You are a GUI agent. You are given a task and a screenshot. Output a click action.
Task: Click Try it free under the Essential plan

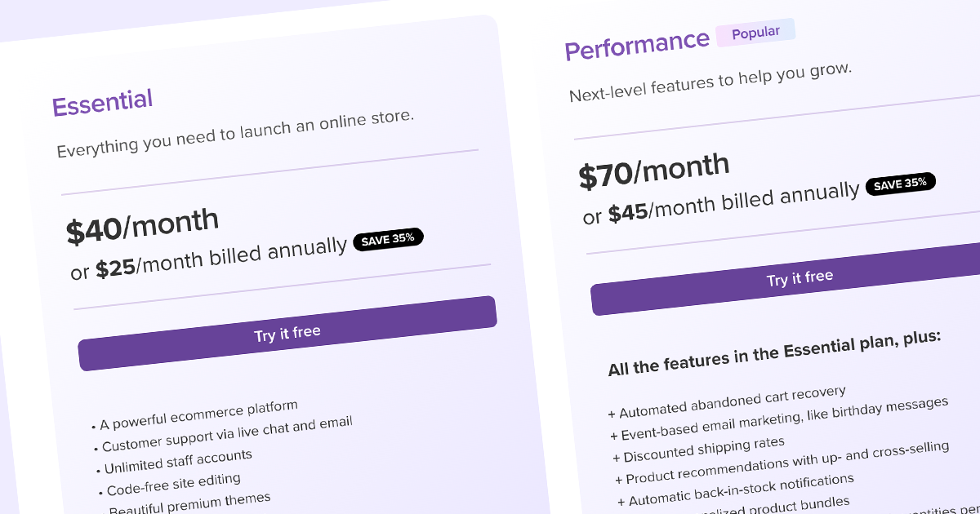[287, 333]
